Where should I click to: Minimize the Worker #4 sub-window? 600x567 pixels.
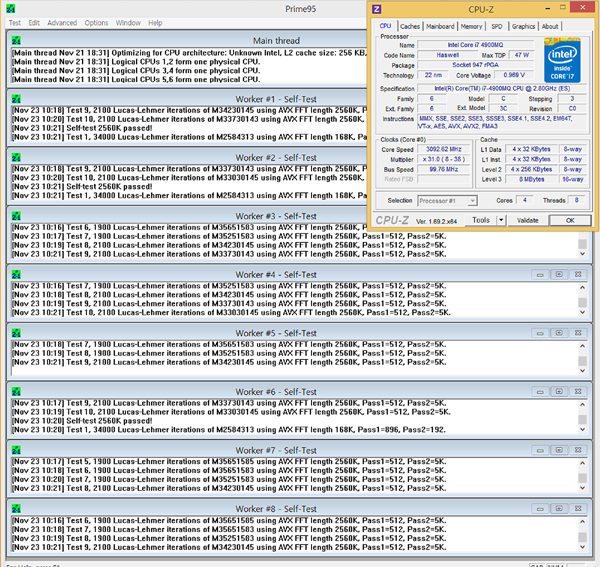tap(540, 274)
